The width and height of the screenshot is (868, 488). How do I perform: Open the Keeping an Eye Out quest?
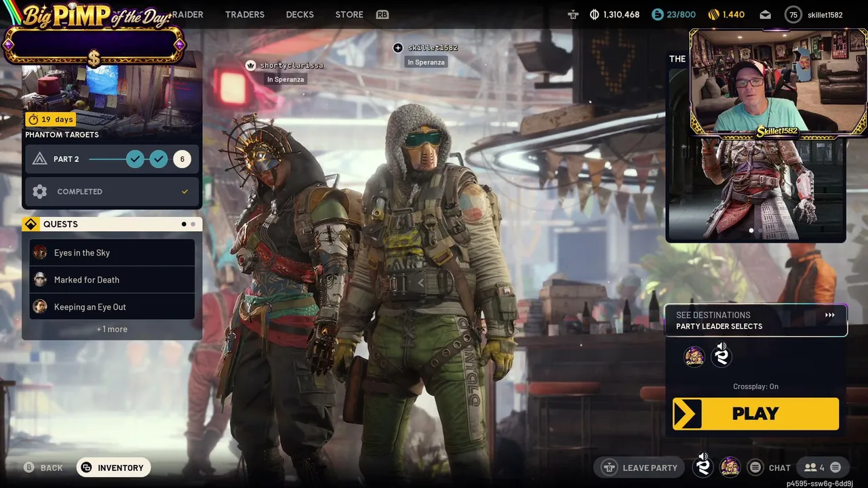coord(112,307)
